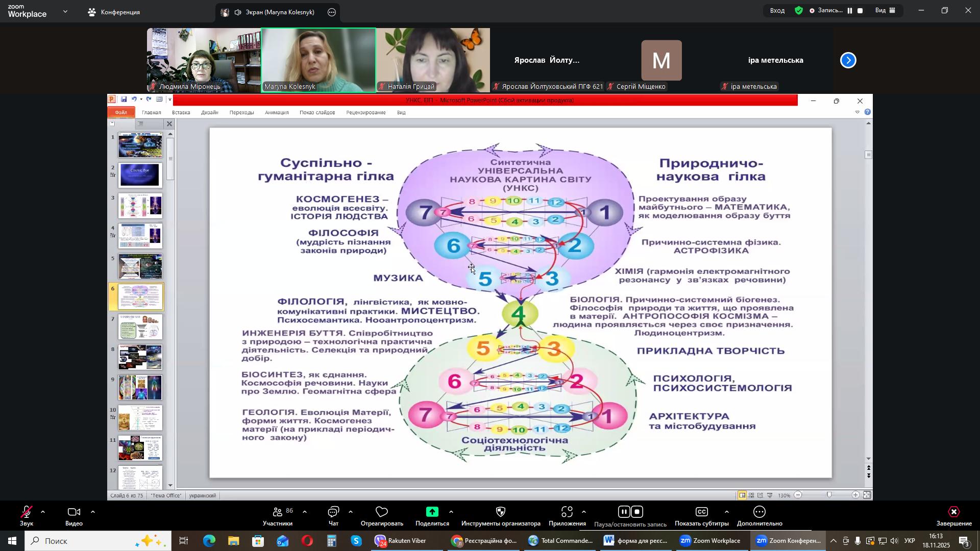Show next participants with blue arrow

click(848, 61)
